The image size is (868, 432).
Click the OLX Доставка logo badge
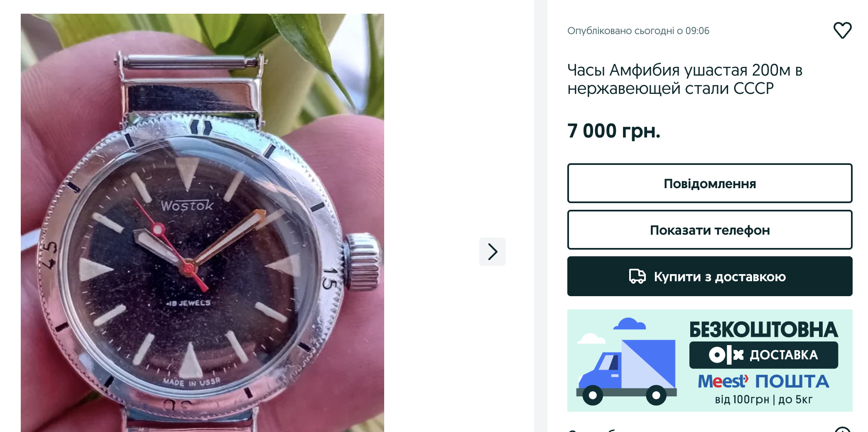point(763,355)
